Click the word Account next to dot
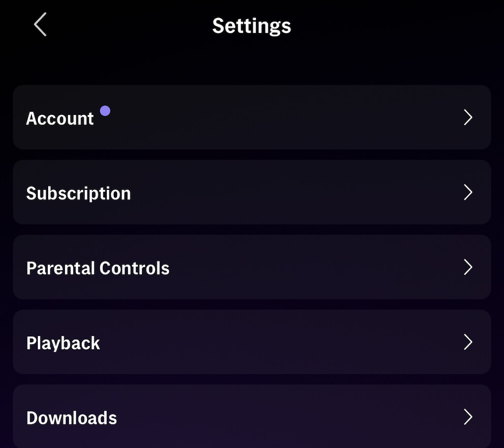The height and width of the screenshot is (448, 504). click(x=60, y=119)
